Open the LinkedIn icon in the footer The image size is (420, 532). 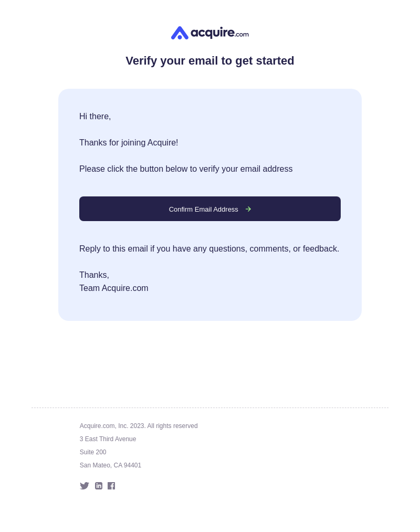click(x=99, y=486)
